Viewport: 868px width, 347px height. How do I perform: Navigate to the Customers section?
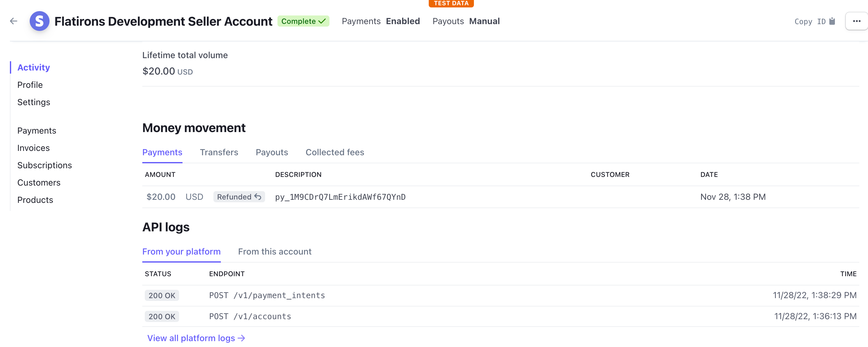[39, 182]
